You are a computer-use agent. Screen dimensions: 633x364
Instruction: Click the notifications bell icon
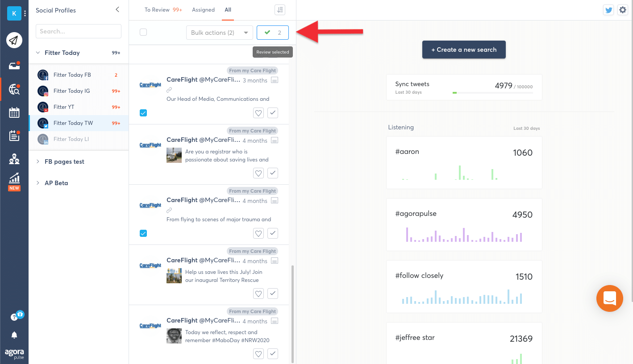[x=14, y=335]
